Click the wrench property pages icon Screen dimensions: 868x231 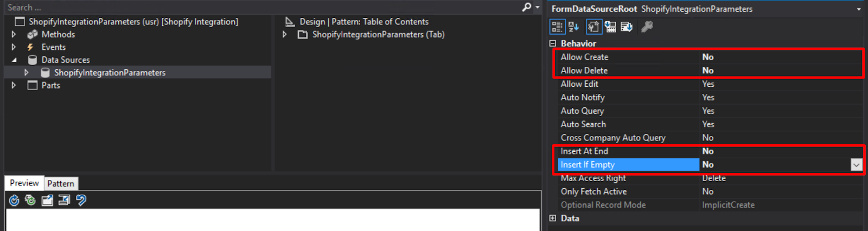tap(647, 27)
